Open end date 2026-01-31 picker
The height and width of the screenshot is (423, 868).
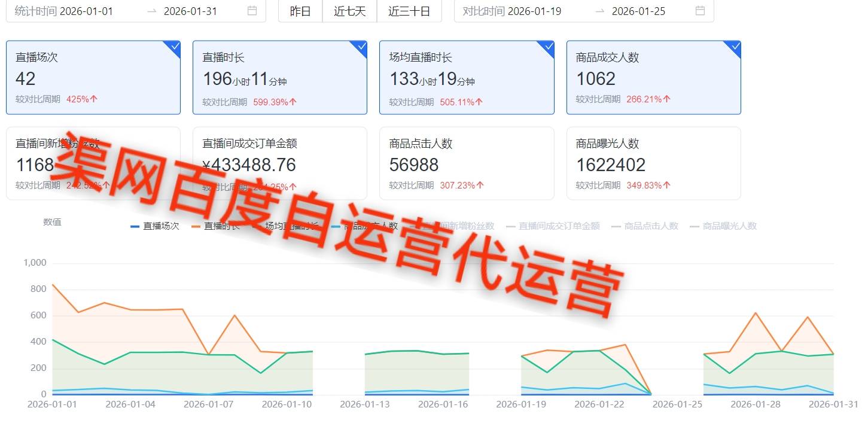click(190, 11)
